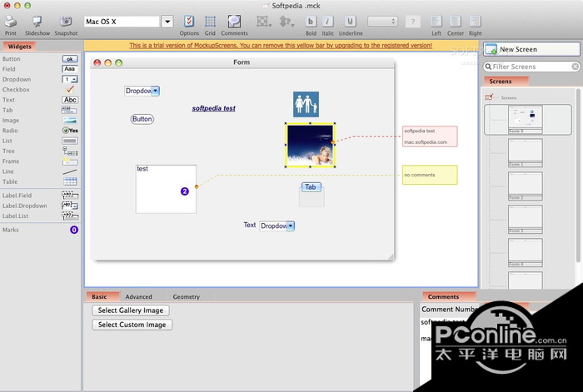Apply Underline formatting
This screenshot has height=392, width=583.
pyautogui.click(x=350, y=22)
